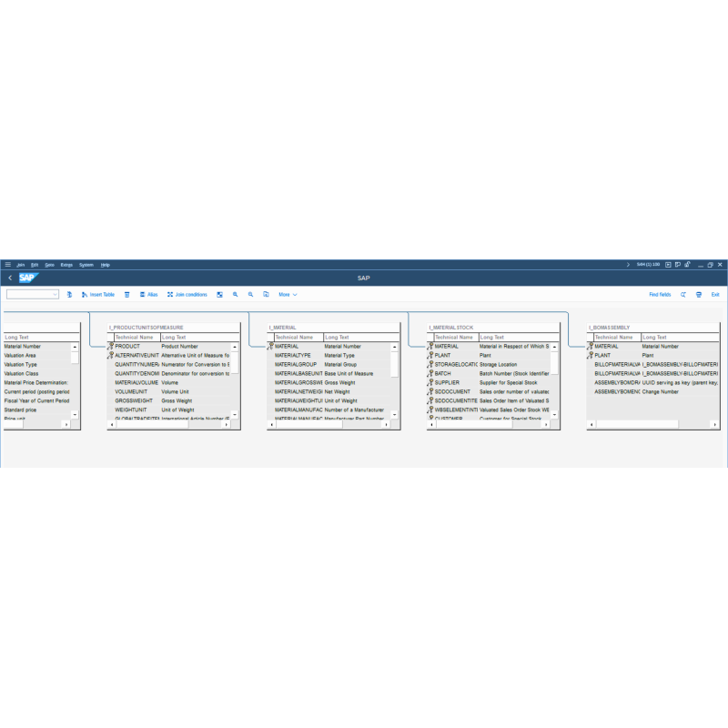Expand the chevron next to S4H (1) 100
The width and height of the screenshot is (728, 728).
coord(628,264)
